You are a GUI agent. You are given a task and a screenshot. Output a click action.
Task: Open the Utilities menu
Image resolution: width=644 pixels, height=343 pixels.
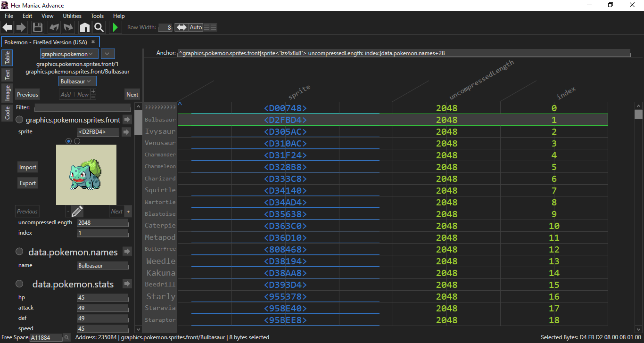click(72, 16)
